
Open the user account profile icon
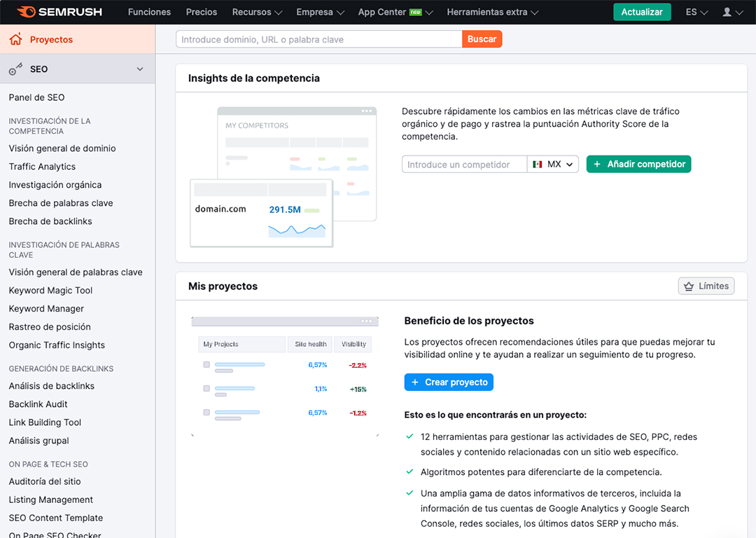(727, 12)
